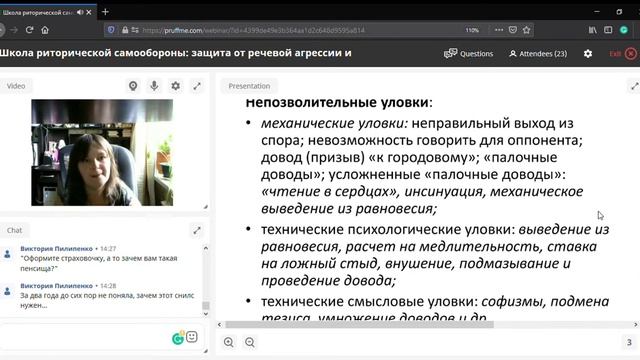
Task: Click Виктория Пилипенко name at 14:28
Action: tap(56, 285)
